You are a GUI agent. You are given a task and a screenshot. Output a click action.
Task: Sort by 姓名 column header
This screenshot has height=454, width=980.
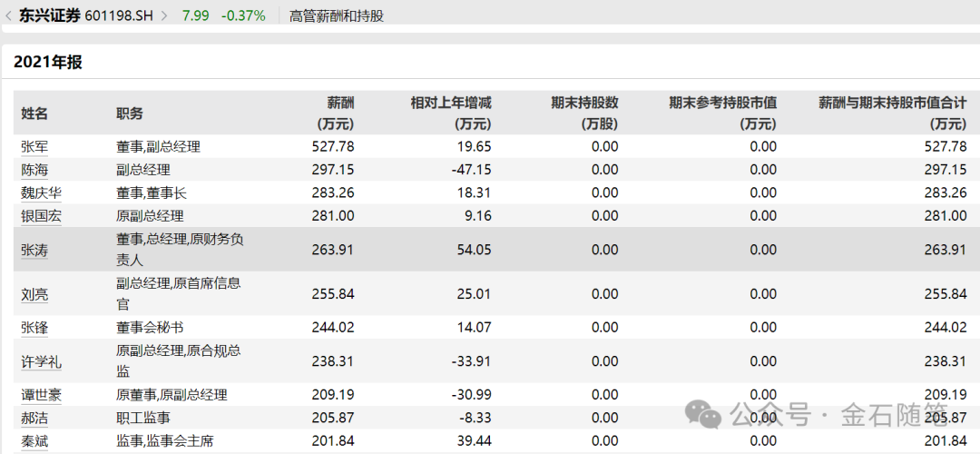34,113
